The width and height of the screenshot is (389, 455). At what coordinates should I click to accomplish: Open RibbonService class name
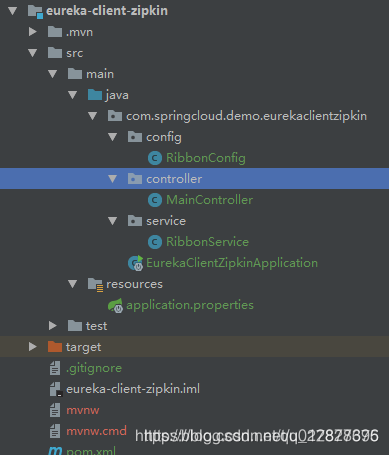coord(207,242)
